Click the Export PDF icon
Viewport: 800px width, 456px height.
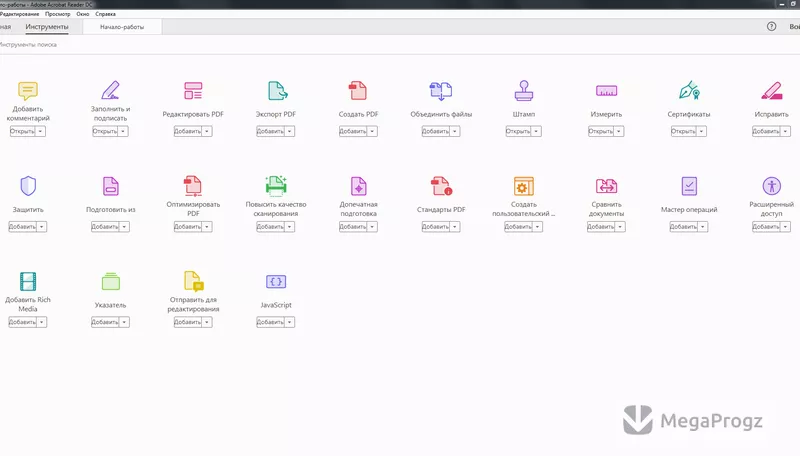pyautogui.click(x=277, y=91)
